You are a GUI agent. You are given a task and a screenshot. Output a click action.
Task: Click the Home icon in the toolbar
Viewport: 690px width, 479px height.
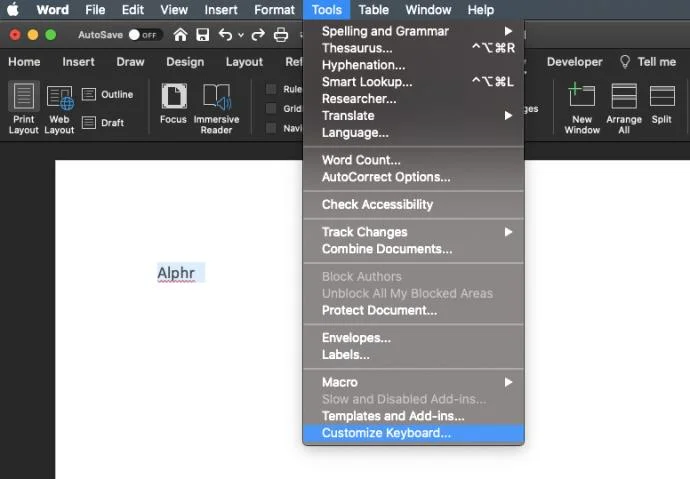pyautogui.click(x=180, y=34)
